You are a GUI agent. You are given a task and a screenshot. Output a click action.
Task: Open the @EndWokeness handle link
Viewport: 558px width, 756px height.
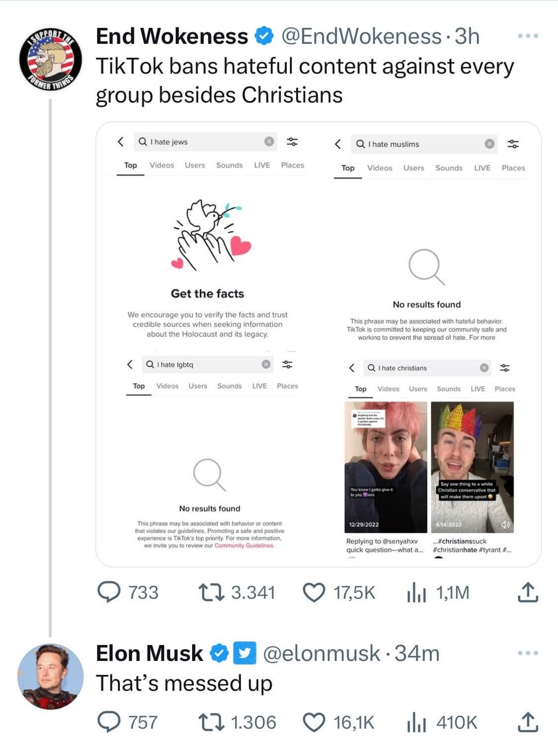361,37
